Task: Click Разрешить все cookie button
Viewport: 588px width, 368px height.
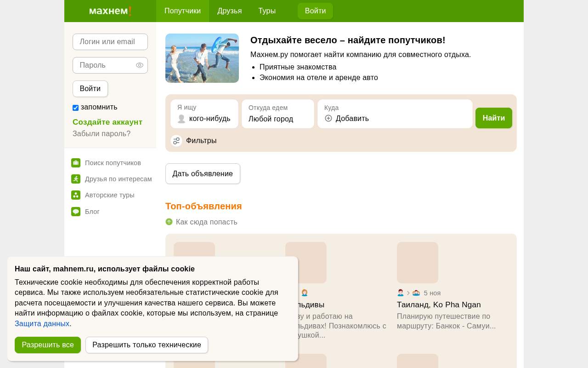Action: [48, 345]
